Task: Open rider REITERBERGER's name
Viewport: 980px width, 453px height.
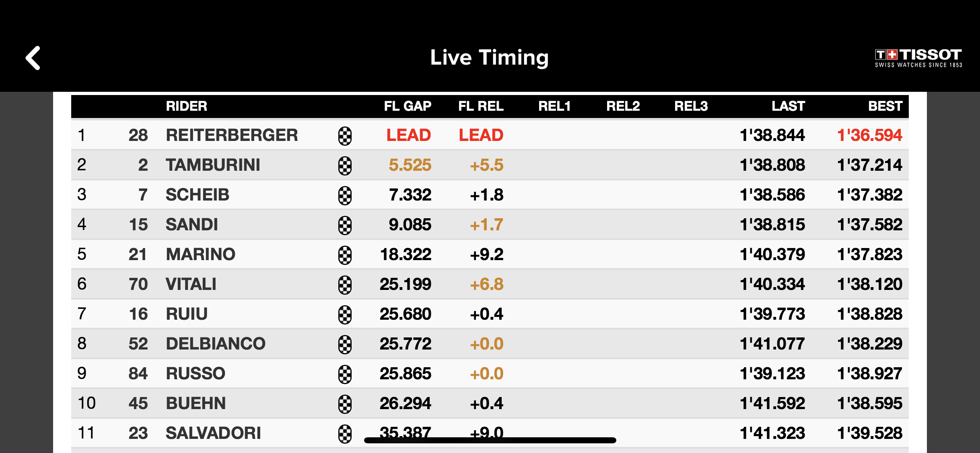Action: click(232, 135)
